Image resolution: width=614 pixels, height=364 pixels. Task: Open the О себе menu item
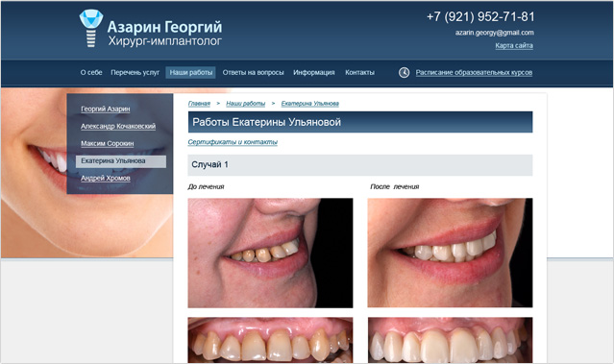point(91,72)
